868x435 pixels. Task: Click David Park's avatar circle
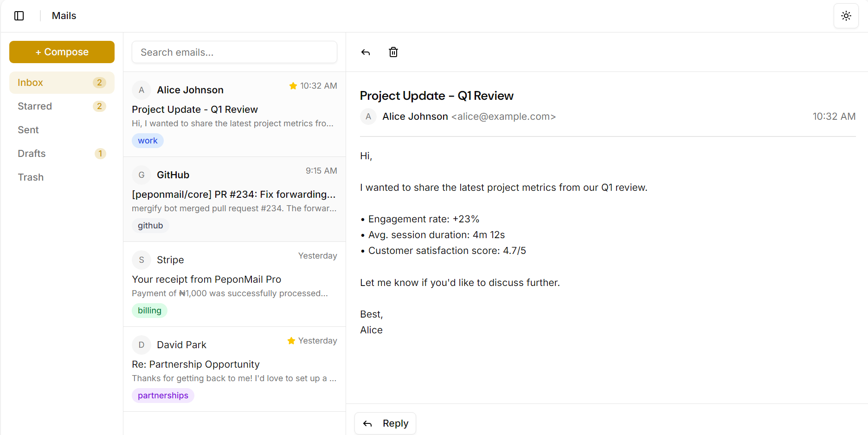(x=141, y=345)
